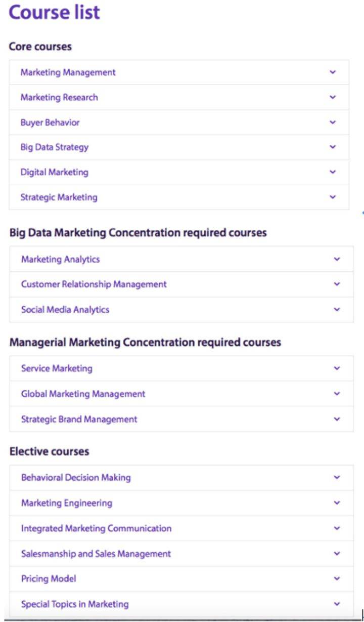
Task: Click the Marketing Research course title
Action: 60,97
